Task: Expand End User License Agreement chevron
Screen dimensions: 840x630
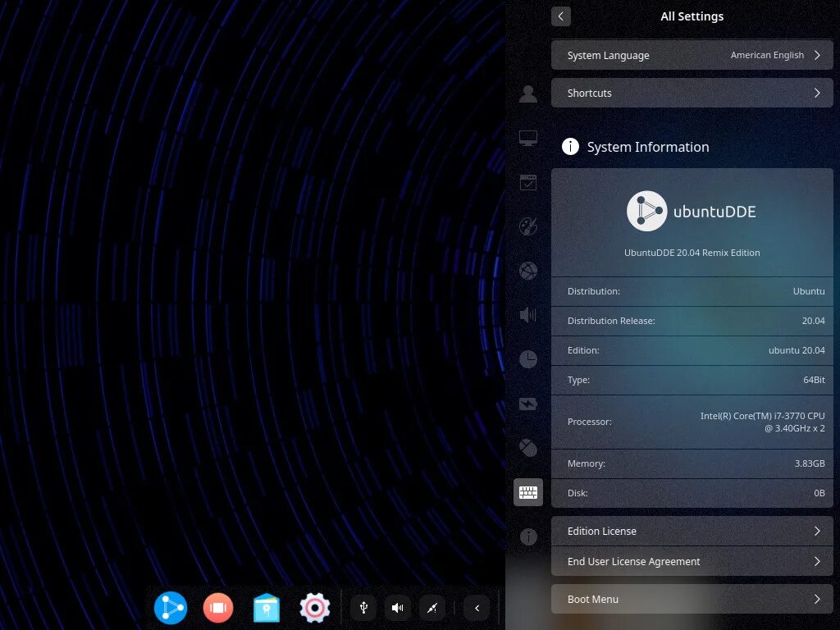Action: coord(817,561)
